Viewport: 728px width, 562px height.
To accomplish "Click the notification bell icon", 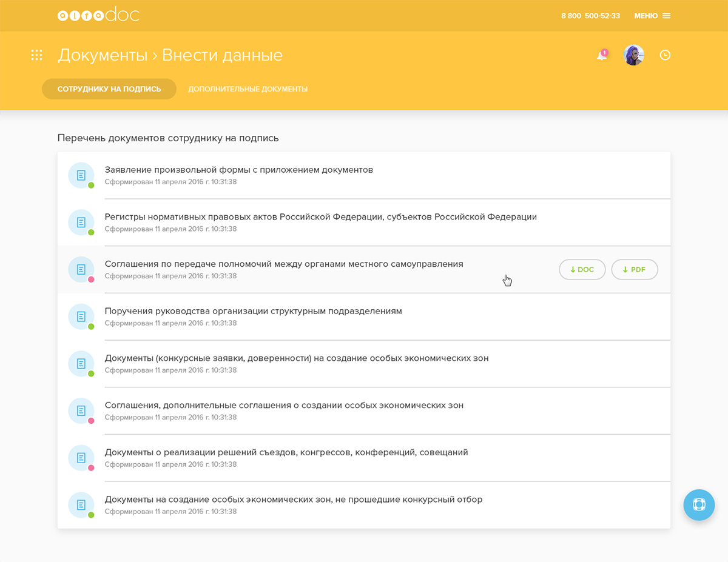I will (602, 55).
